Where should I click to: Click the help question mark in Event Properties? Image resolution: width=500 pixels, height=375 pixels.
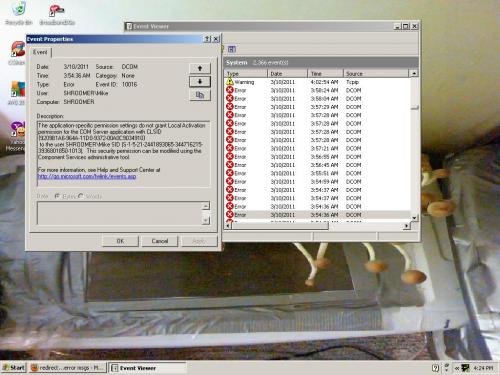[207, 39]
